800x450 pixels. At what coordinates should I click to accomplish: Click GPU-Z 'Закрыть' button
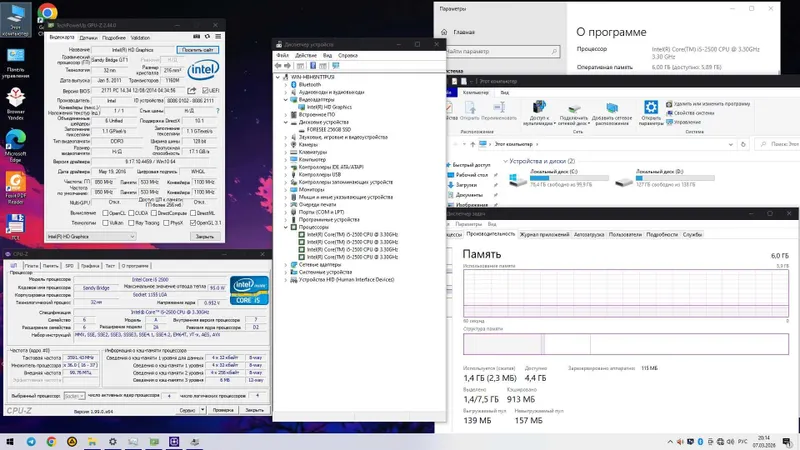205,237
